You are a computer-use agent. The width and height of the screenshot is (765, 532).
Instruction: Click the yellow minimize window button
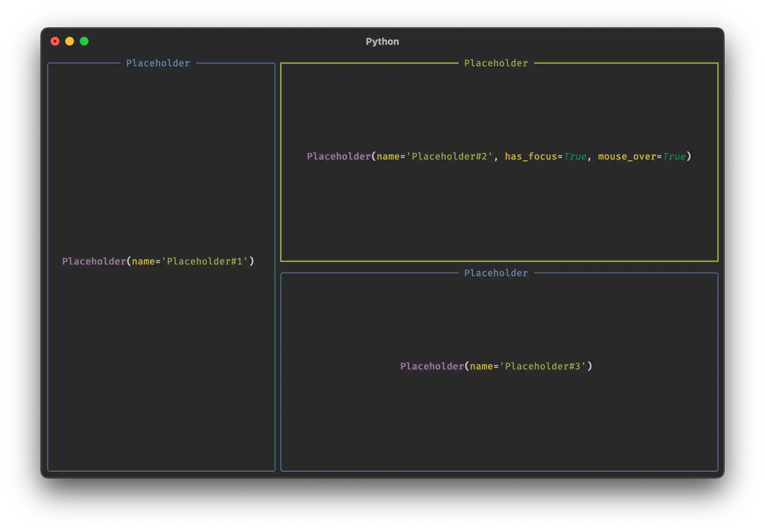click(70, 42)
